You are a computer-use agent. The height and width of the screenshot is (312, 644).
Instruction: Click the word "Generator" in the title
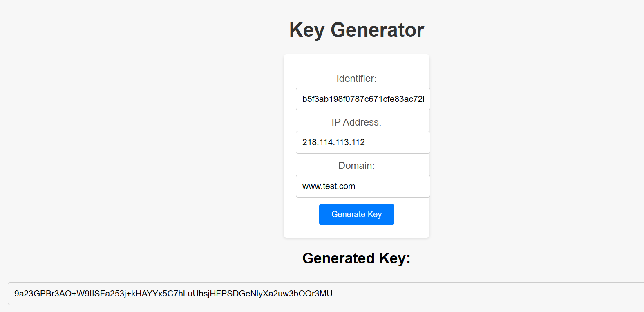point(377,30)
